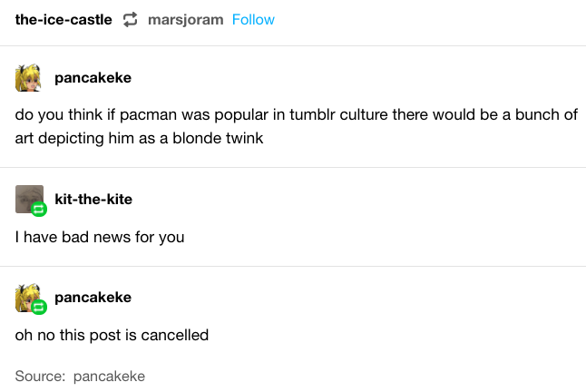Screen dimensions: 586x392
Task: Click the green reblog badge on pancakeke's reply avatar
Action: click(x=39, y=308)
